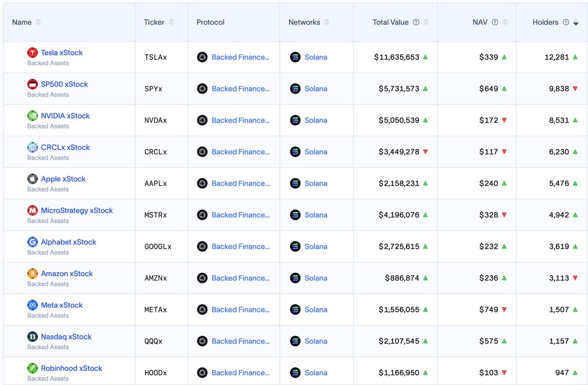Image resolution: width=588 pixels, height=385 pixels.
Task: Click the Solana icon in MSTRx row
Action: (295, 215)
